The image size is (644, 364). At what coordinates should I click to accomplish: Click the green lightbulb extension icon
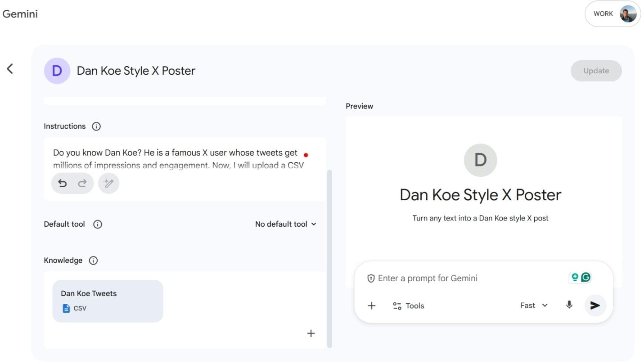click(x=575, y=277)
